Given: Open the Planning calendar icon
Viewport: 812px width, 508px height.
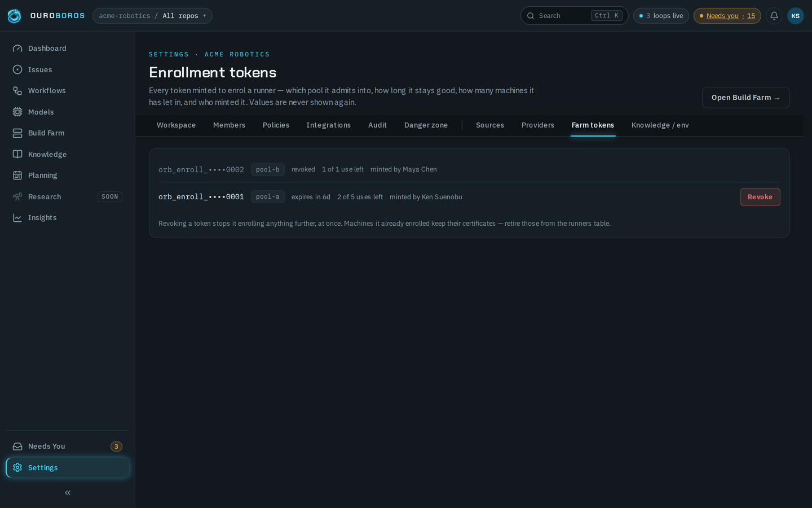Looking at the screenshot, I should [x=17, y=176].
